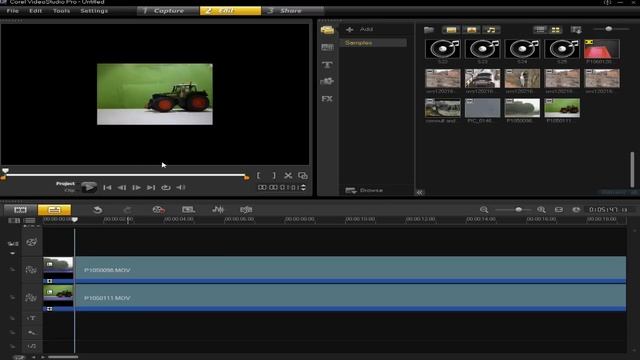Open the Track Manager beside the ruler

click(x=29, y=220)
